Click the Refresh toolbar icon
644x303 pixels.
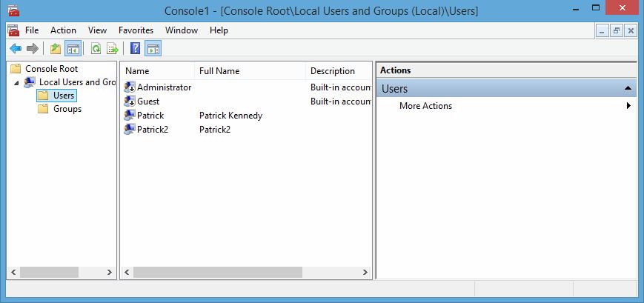click(96, 49)
